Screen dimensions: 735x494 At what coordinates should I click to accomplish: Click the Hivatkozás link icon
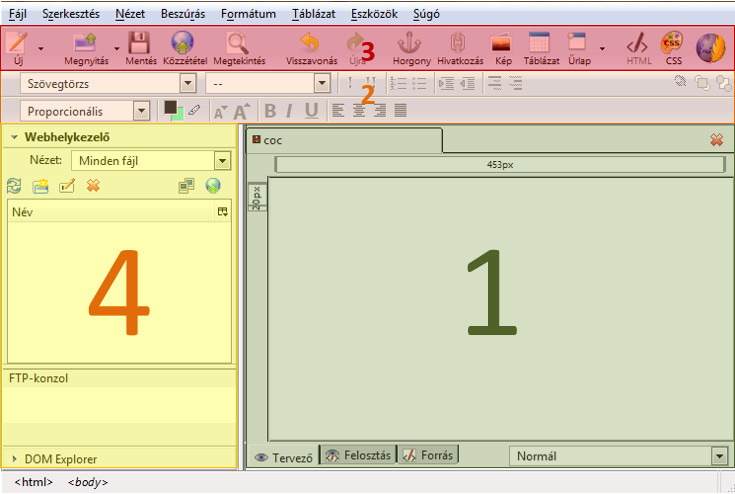[x=458, y=45]
